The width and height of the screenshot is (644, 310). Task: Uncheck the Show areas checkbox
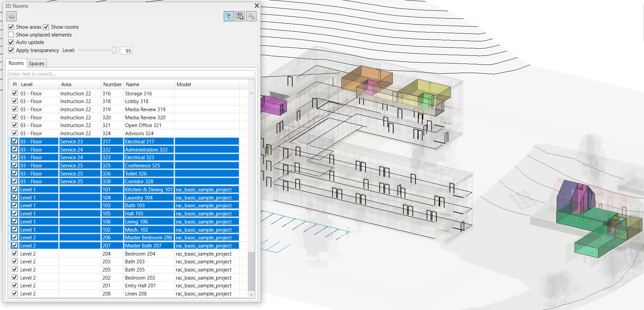click(11, 27)
